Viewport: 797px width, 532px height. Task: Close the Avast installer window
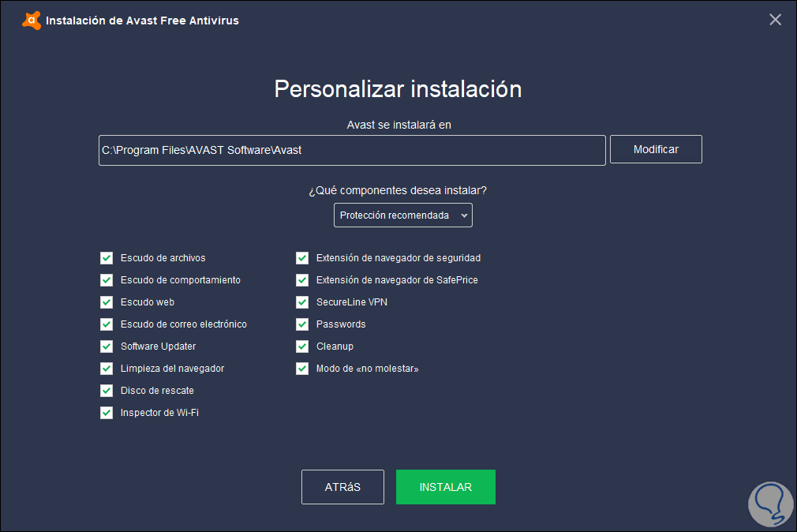coord(775,20)
